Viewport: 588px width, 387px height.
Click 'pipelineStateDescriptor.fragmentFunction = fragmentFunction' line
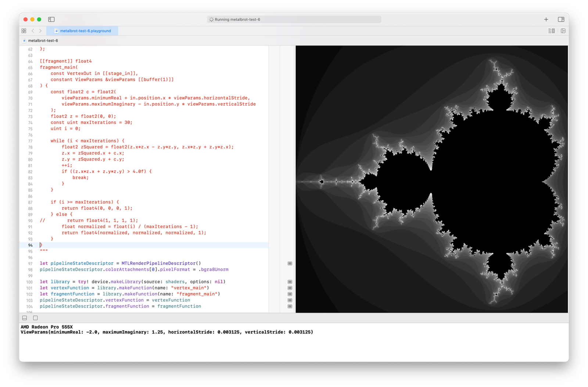coord(121,307)
